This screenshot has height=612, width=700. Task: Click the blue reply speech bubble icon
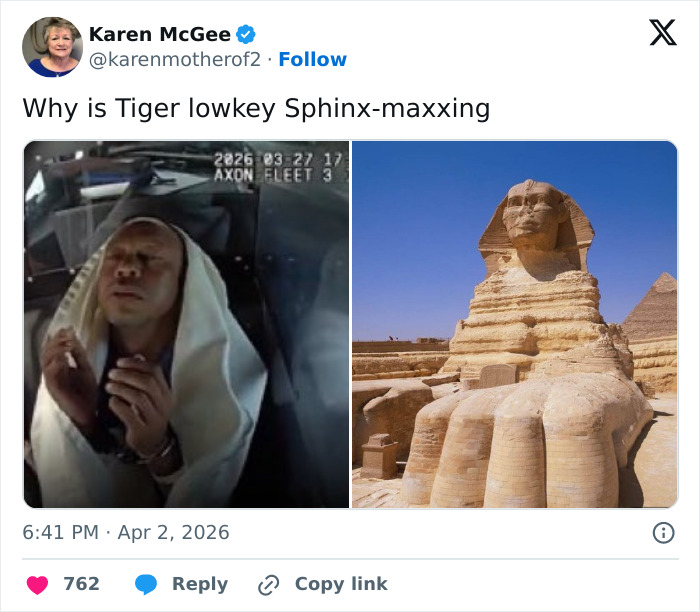pyautogui.click(x=146, y=584)
